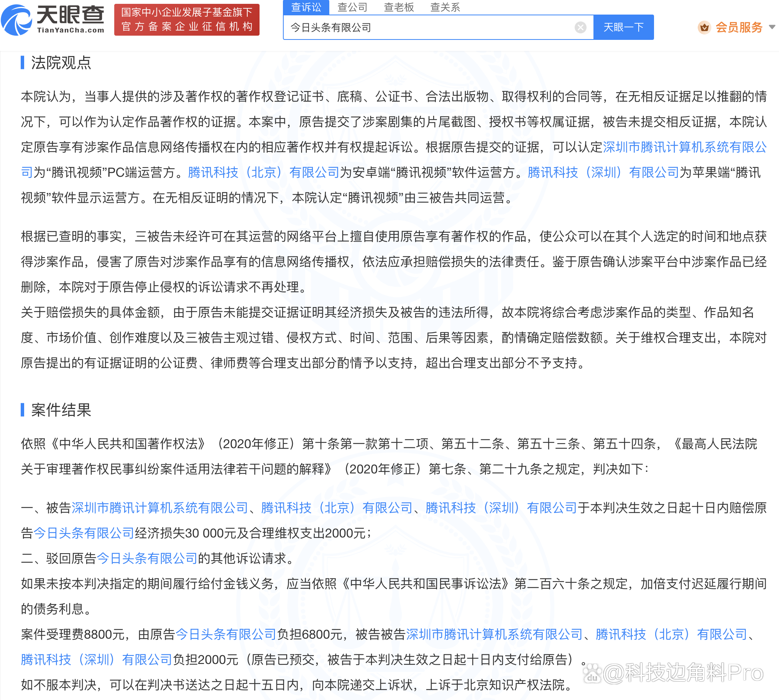779x700 pixels.
Task: Click the TianYanCha logo icon
Action: click(x=16, y=20)
